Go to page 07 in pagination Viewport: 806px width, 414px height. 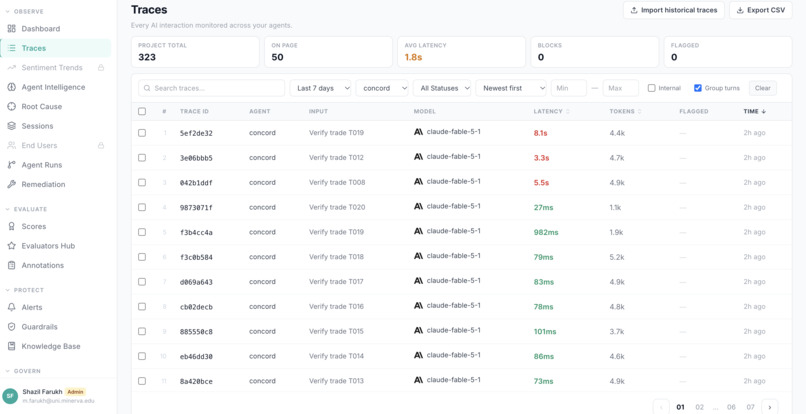click(751, 407)
